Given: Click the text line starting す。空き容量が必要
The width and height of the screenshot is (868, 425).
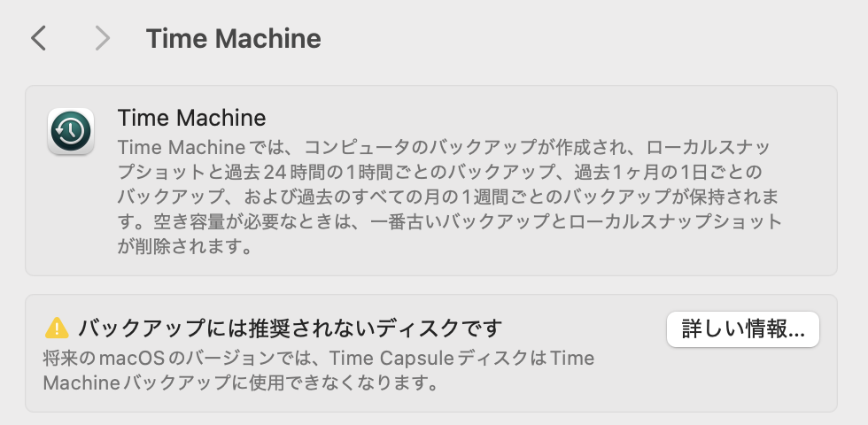Looking at the screenshot, I should (x=450, y=221).
